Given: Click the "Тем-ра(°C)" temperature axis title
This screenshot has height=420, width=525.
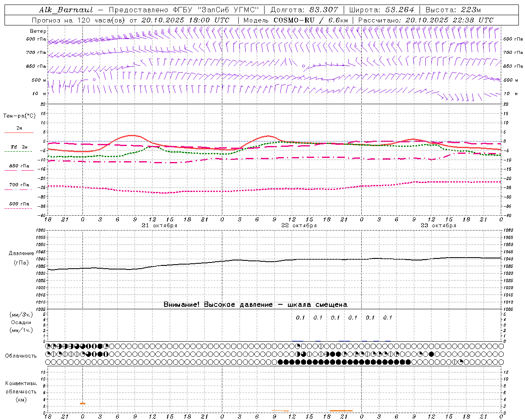Looking at the screenshot, I should (19, 116).
